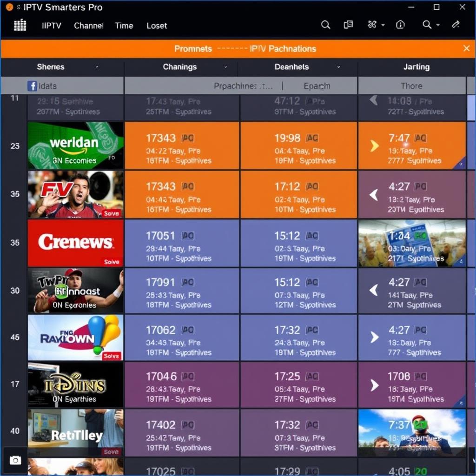Screen dimensions: 476x476
Task: Select the Jarting column header
Action: click(x=416, y=67)
